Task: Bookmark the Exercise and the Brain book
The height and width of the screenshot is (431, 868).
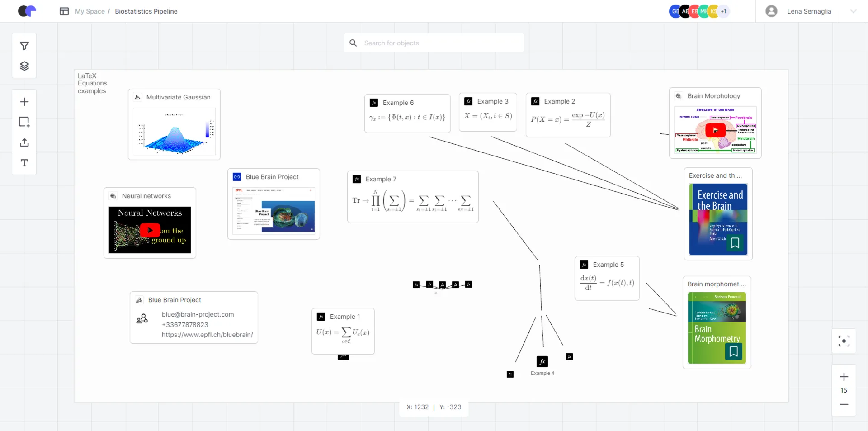Action: pos(735,243)
